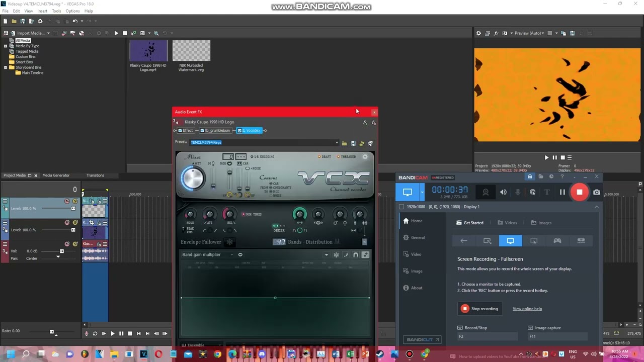Click Bandicam webcam overlay icon
644x362 pixels.
(x=486, y=192)
